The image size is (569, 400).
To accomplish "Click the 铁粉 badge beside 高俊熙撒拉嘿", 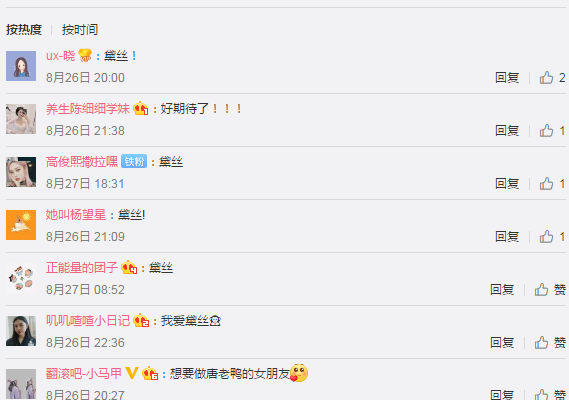I will coord(134,162).
